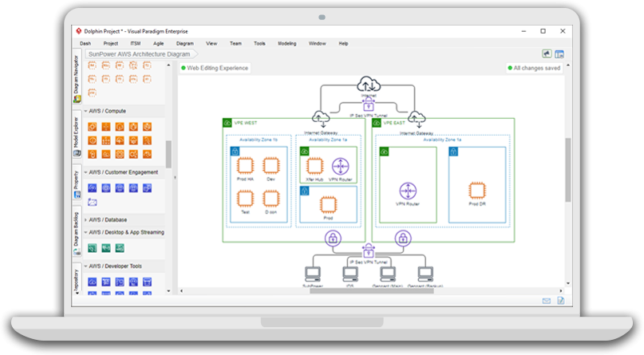Open the View menu

coord(211,44)
